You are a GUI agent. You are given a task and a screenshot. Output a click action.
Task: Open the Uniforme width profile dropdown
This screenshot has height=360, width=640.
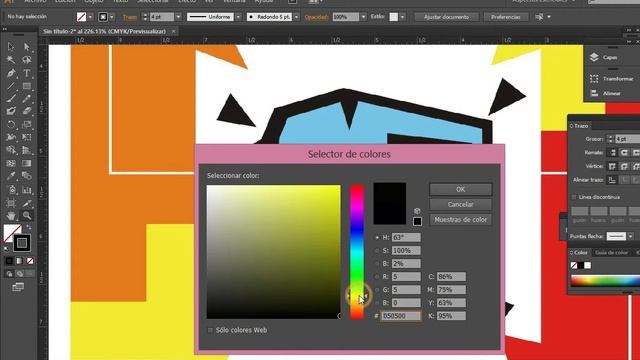(x=238, y=17)
